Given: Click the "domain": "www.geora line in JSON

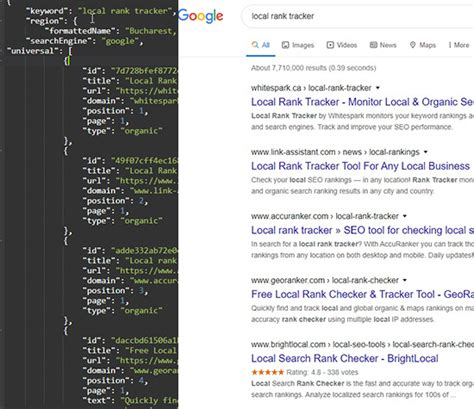Looking at the screenshot, I should click(130, 371).
